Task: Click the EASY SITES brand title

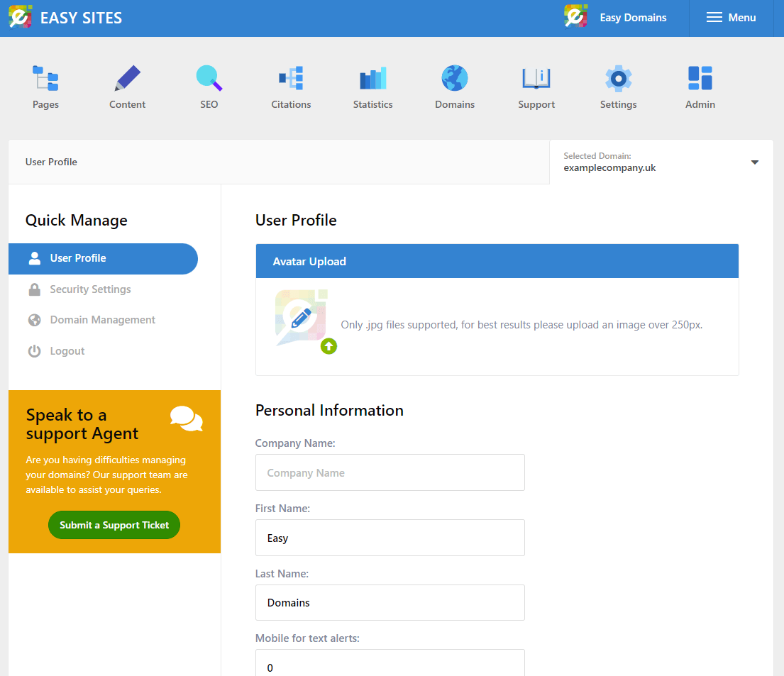Action: tap(81, 18)
